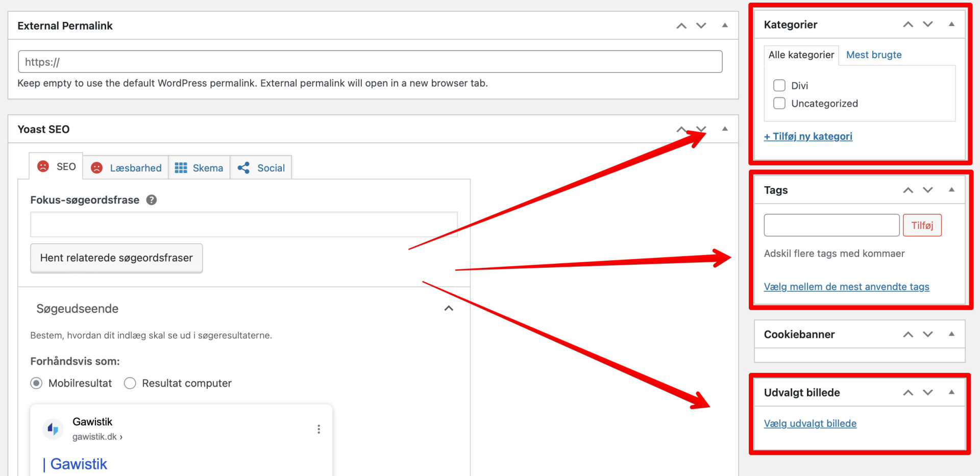Image resolution: width=980 pixels, height=476 pixels.
Task: Check the Divi category checkbox
Action: 779,86
